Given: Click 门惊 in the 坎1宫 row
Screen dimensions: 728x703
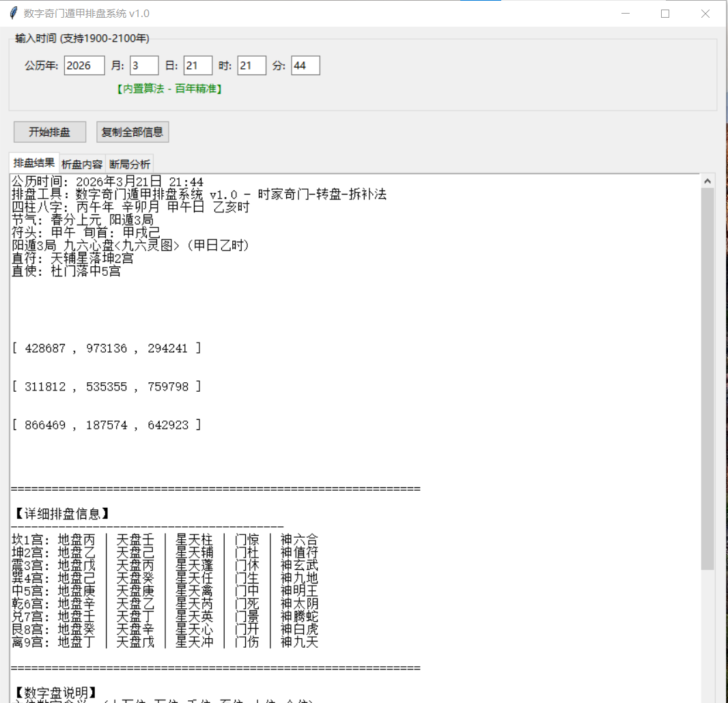Looking at the screenshot, I should pos(247,540).
